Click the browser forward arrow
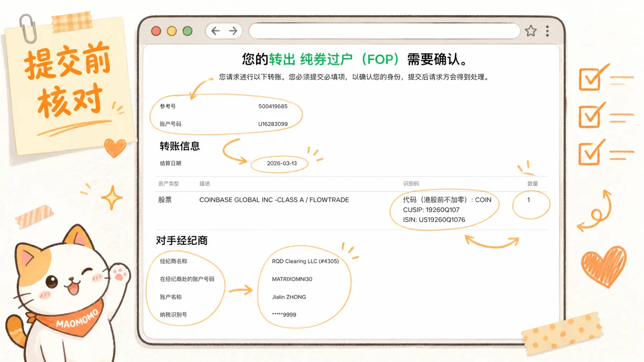Viewport: 644px width, 362px height. [x=233, y=31]
